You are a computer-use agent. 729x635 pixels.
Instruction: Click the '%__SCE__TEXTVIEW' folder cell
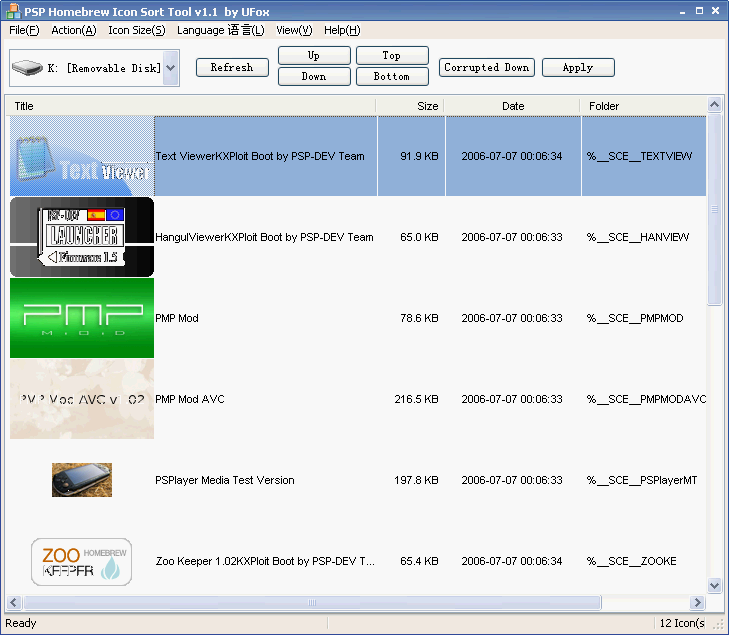(x=639, y=156)
